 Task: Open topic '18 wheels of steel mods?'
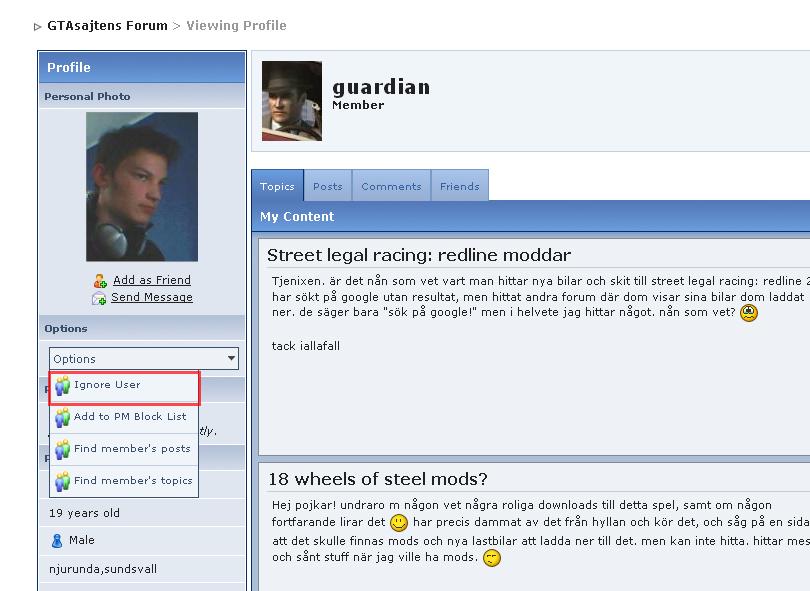pos(378,479)
